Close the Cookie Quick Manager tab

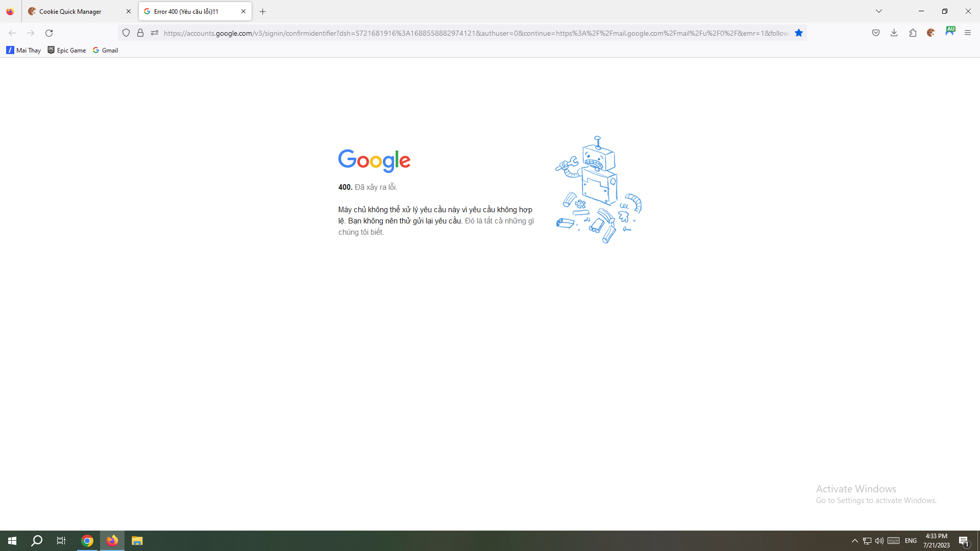pyautogui.click(x=128, y=11)
